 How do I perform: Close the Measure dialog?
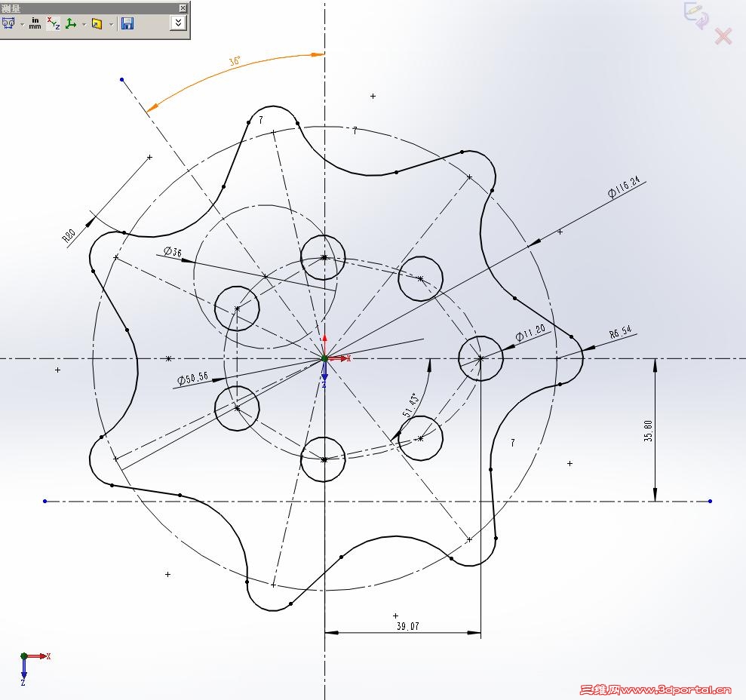(183, 8)
